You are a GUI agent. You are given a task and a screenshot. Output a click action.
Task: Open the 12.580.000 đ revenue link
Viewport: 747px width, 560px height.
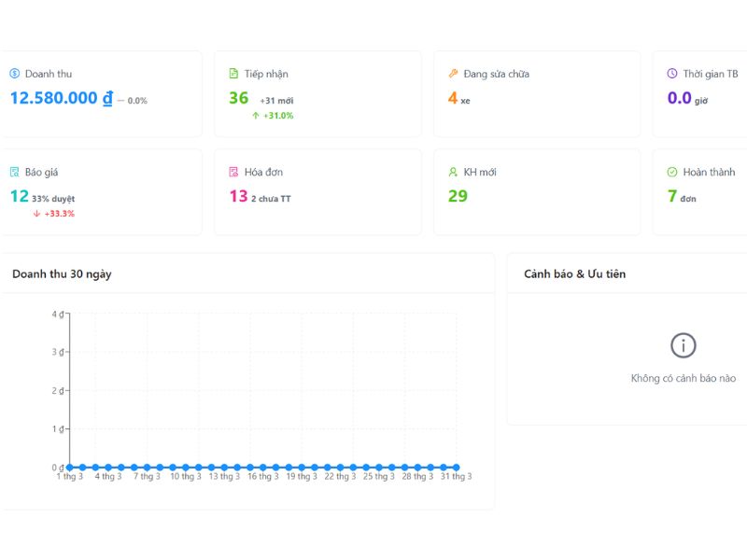pyautogui.click(x=62, y=98)
